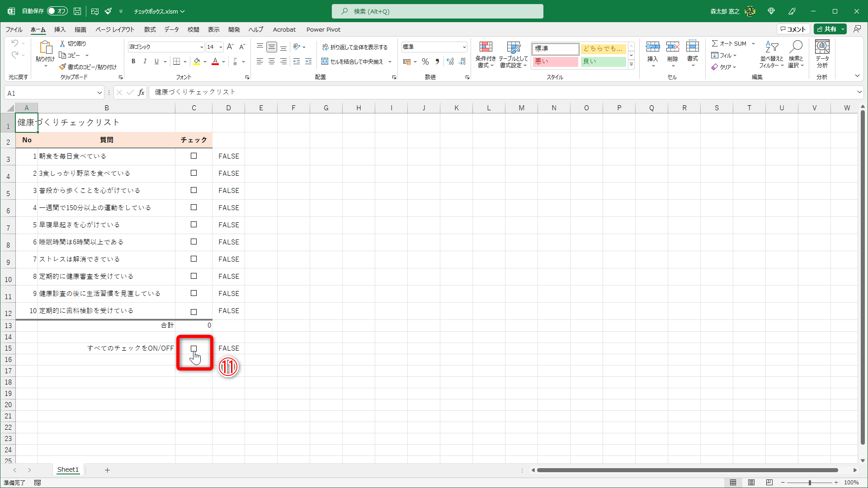Open the font name dropdown
The height and width of the screenshot is (488, 868).
(x=202, y=47)
